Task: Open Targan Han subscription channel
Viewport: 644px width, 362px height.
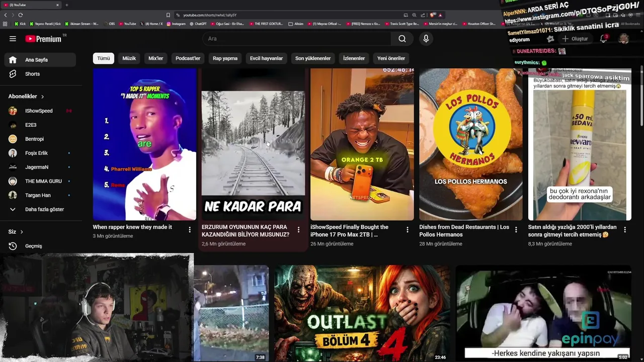Action: (40, 195)
